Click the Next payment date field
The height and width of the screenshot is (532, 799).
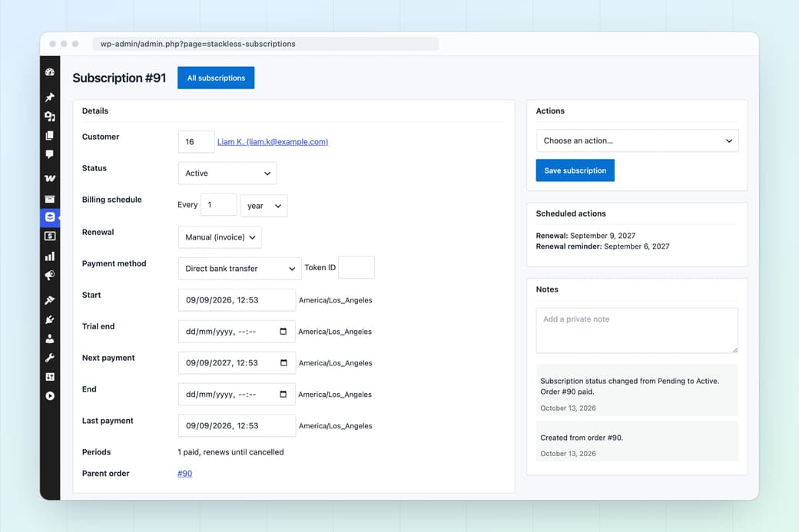[x=237, y=363]
